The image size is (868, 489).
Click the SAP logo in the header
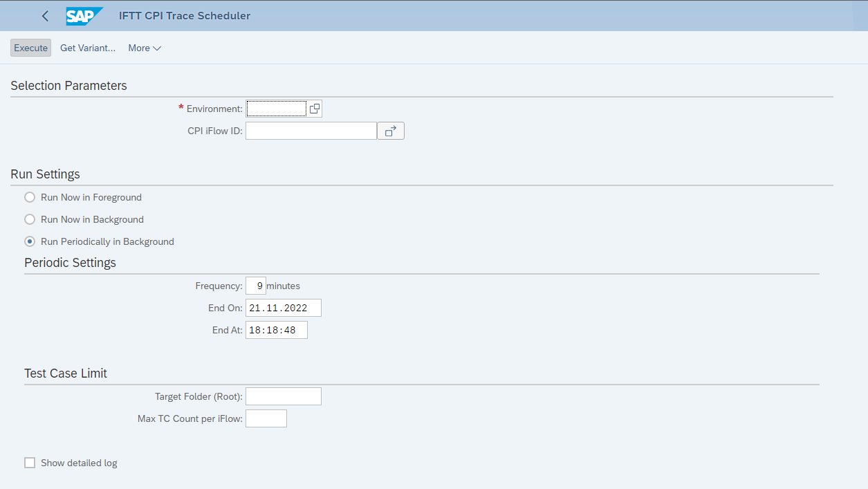pyautogui.click(x=83, y=15)
